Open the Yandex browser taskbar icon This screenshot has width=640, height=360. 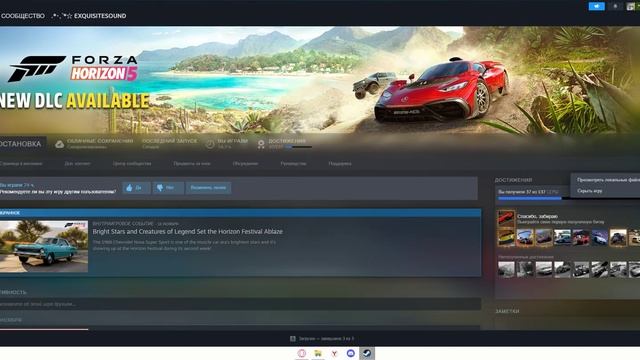pyautogui.click(x=334, y=353)
